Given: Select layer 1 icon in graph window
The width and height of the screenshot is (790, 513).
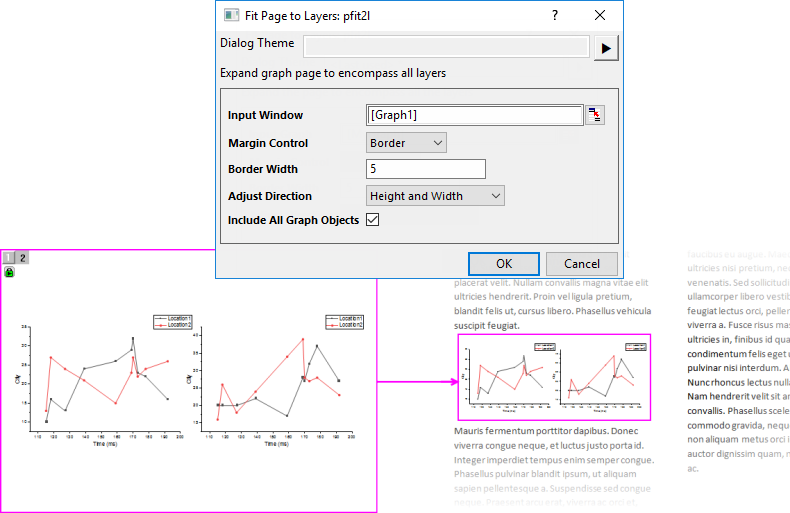Looking at the screenshot, I should tap(8, 257).
